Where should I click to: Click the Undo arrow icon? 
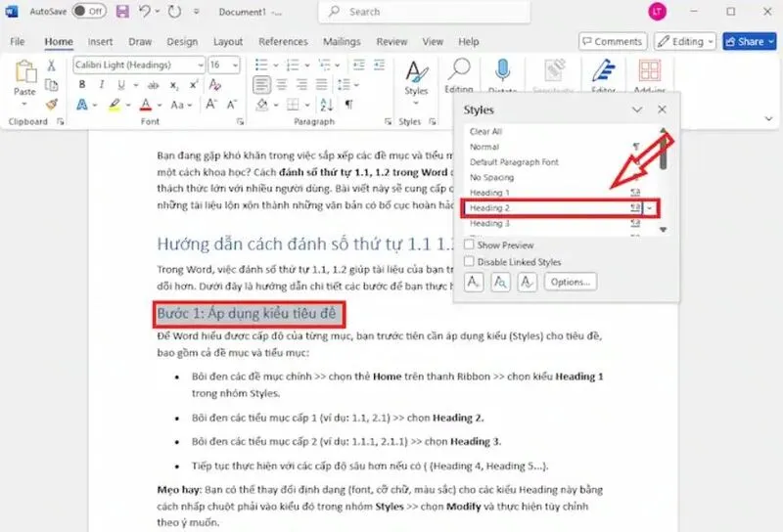(145, 11)
